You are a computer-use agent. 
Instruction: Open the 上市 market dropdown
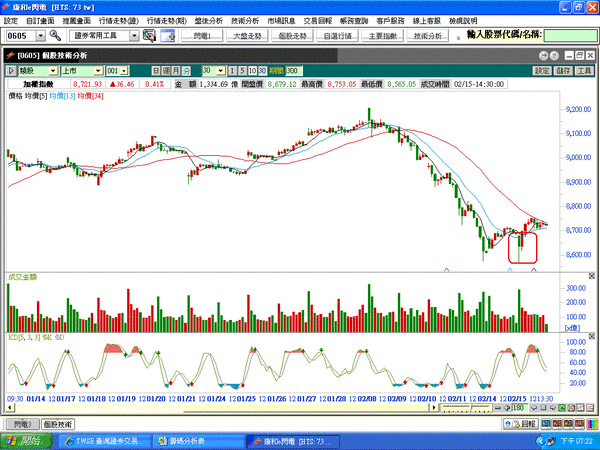point(99,71)
